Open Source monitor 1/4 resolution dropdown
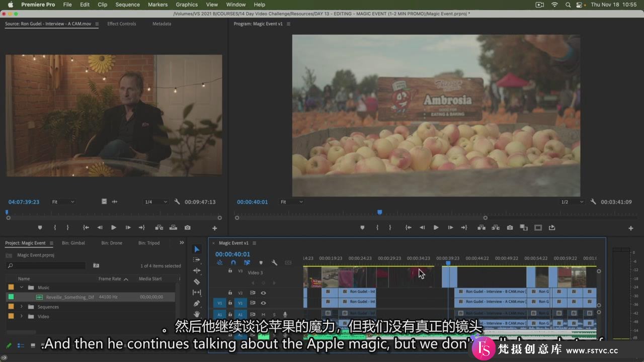The height and width of the screenshot is (362, 644). click(x=155, y=202)
